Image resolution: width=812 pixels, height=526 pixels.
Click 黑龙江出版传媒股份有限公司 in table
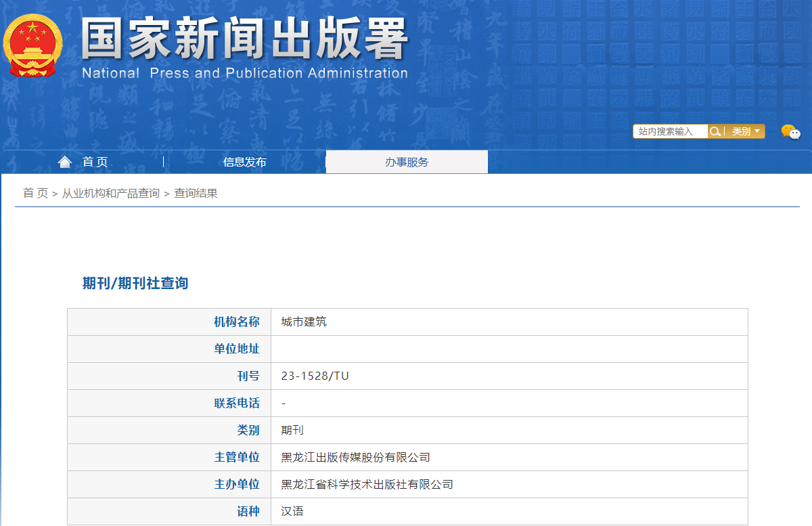click(x=355, y=457)
